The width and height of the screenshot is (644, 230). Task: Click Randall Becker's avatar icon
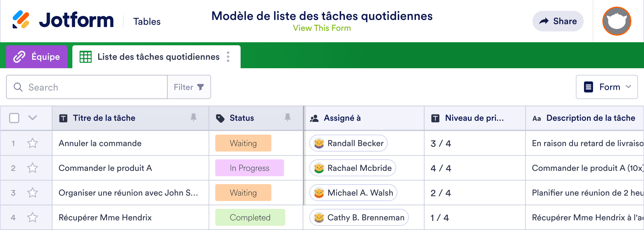click(318, 143)
